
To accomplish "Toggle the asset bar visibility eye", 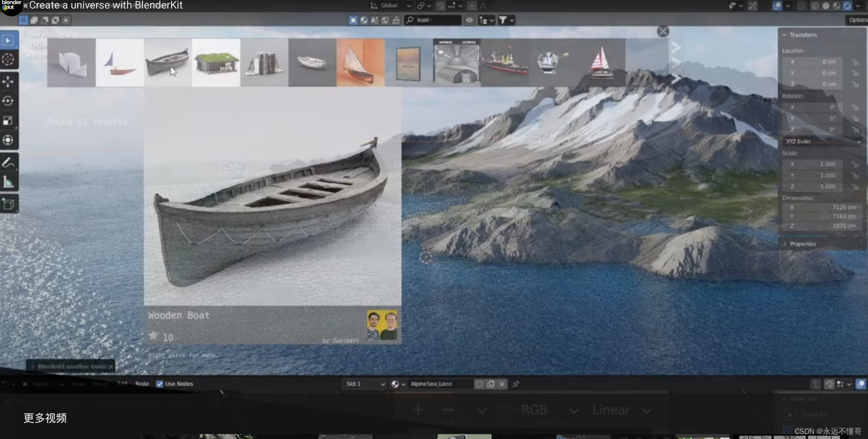I will (469, 20).
